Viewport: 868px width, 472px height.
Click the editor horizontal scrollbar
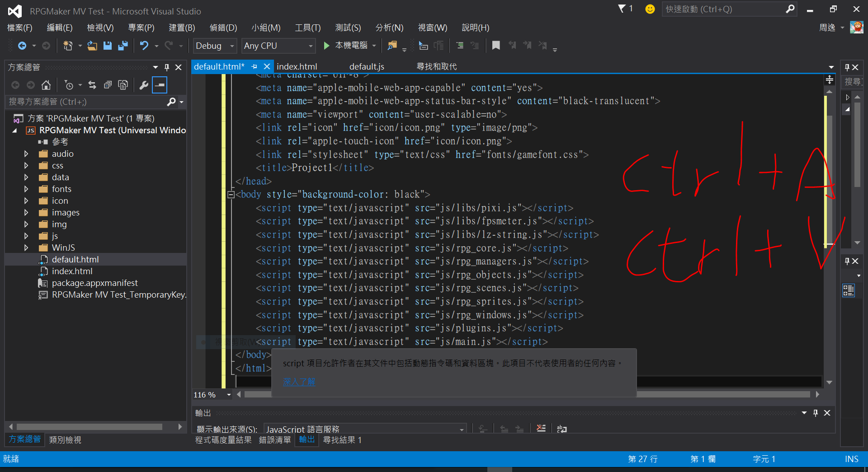point(528,395)
